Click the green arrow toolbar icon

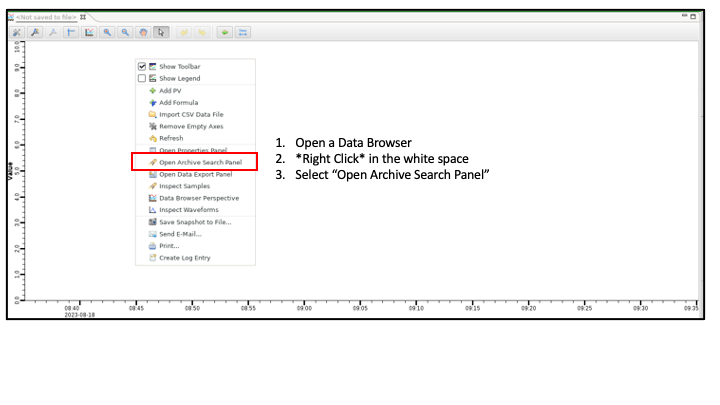225,33
